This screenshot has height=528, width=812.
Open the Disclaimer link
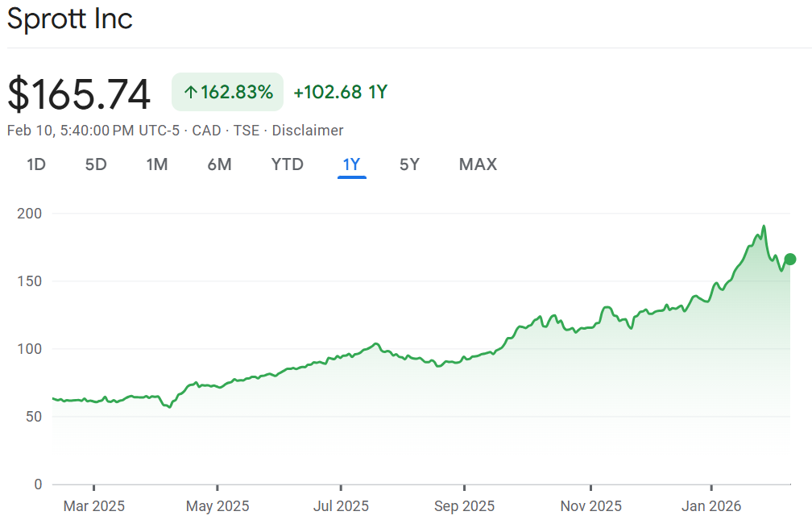pos(308,131)
